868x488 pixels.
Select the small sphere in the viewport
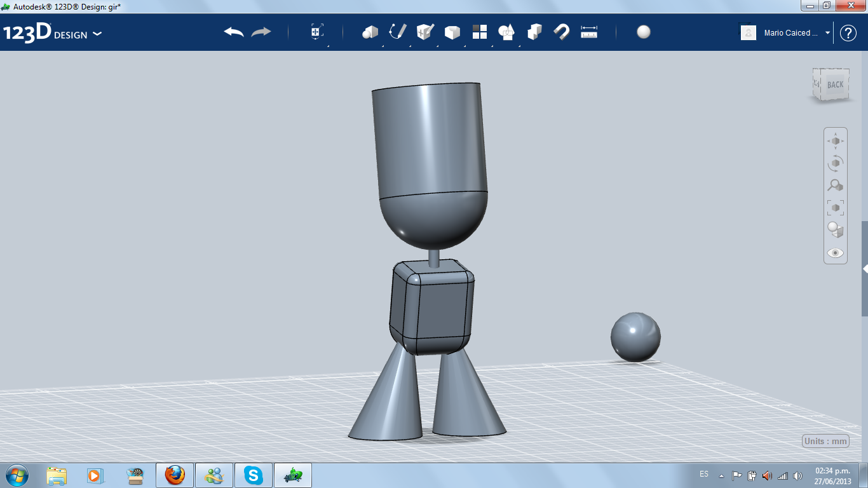tap(635, 337)
